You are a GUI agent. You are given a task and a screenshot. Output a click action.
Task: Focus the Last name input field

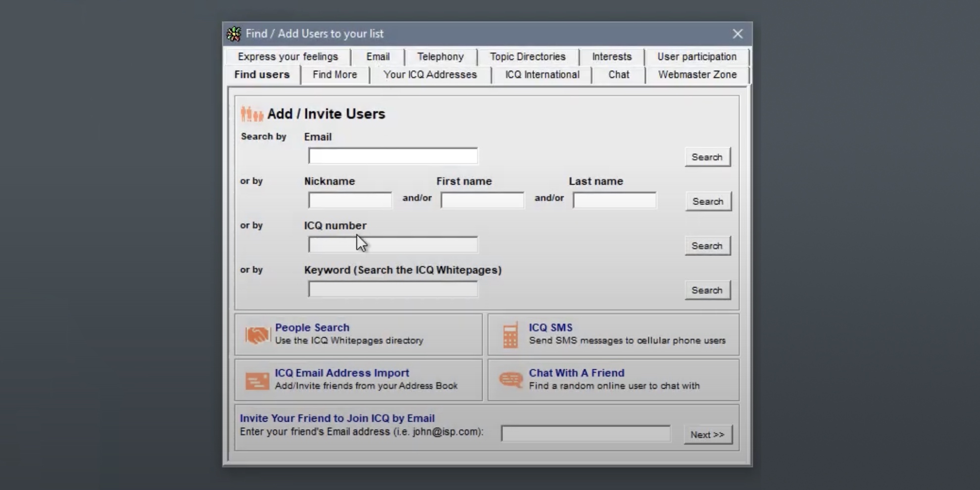(614, 200)
